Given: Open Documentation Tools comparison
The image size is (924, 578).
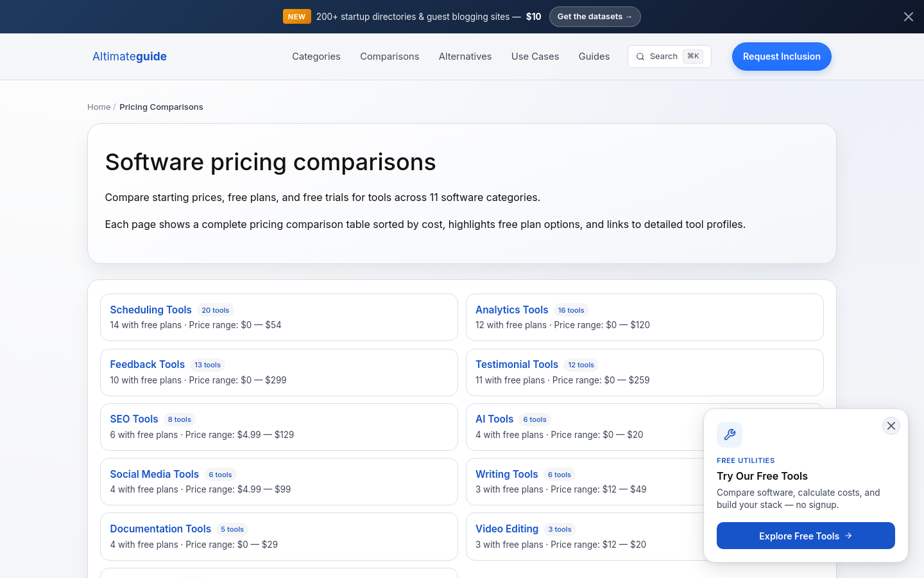Looking at the screenshot, I should pyautogui.click(x=160, y=529).
